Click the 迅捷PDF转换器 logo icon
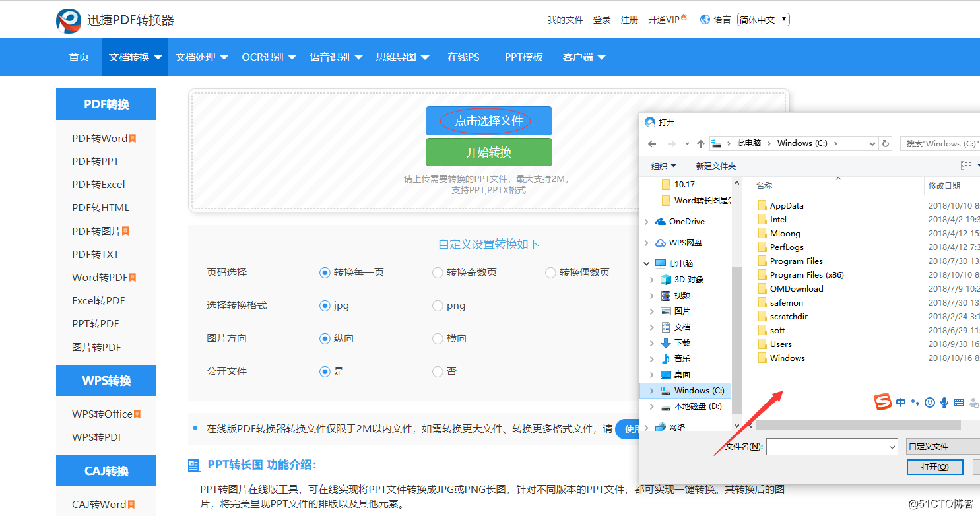This screenshot has height=516, width=980. 69,20
